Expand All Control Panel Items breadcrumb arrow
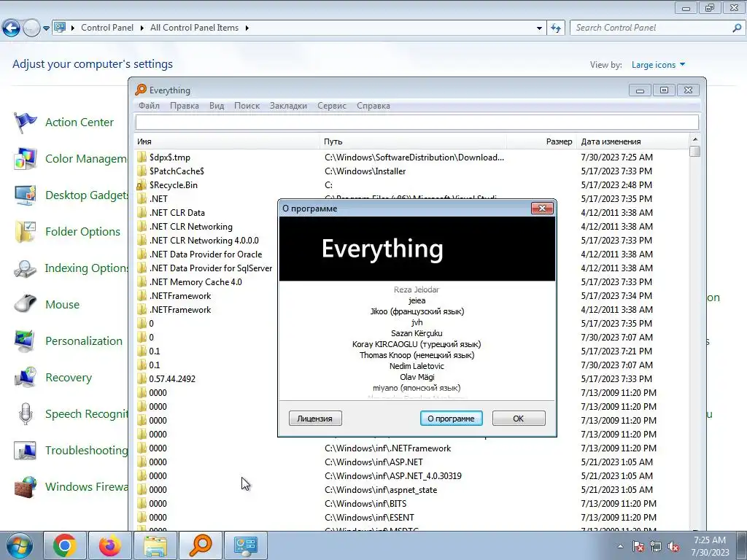 coord(247,28)
